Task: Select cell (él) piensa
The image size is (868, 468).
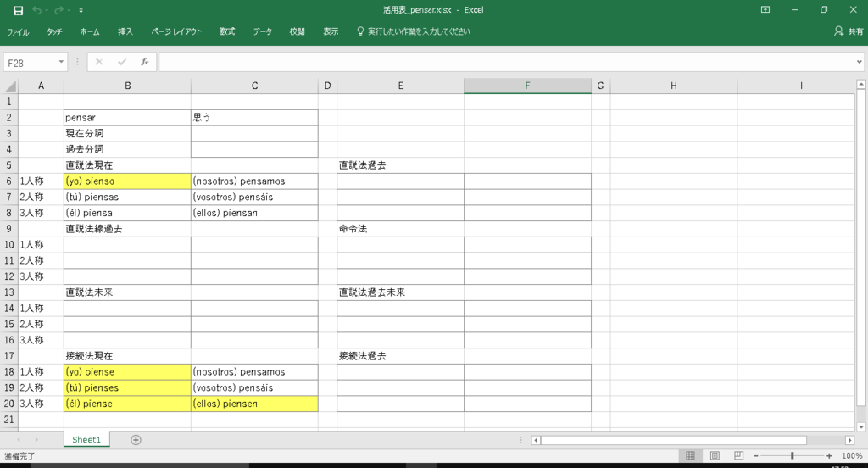Action: [127, 214]
